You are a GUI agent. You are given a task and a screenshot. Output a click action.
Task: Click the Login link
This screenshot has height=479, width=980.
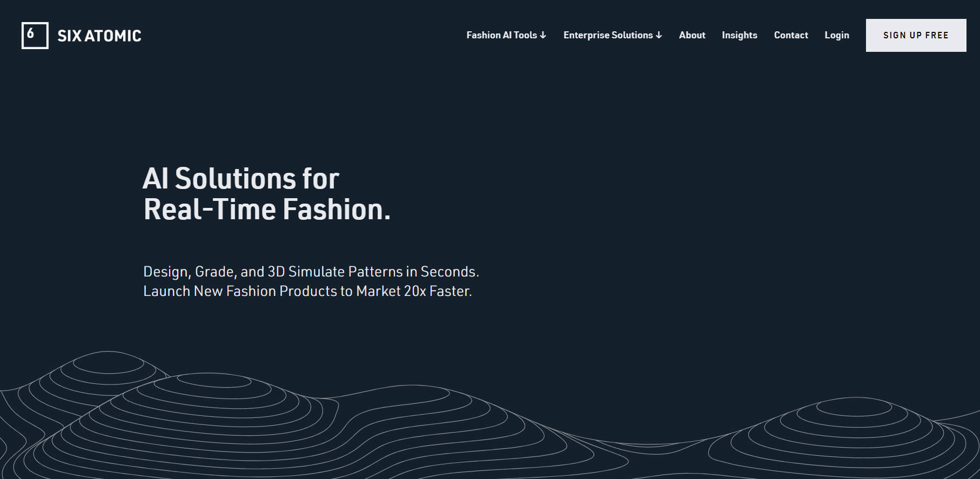(x=836, y=35)
